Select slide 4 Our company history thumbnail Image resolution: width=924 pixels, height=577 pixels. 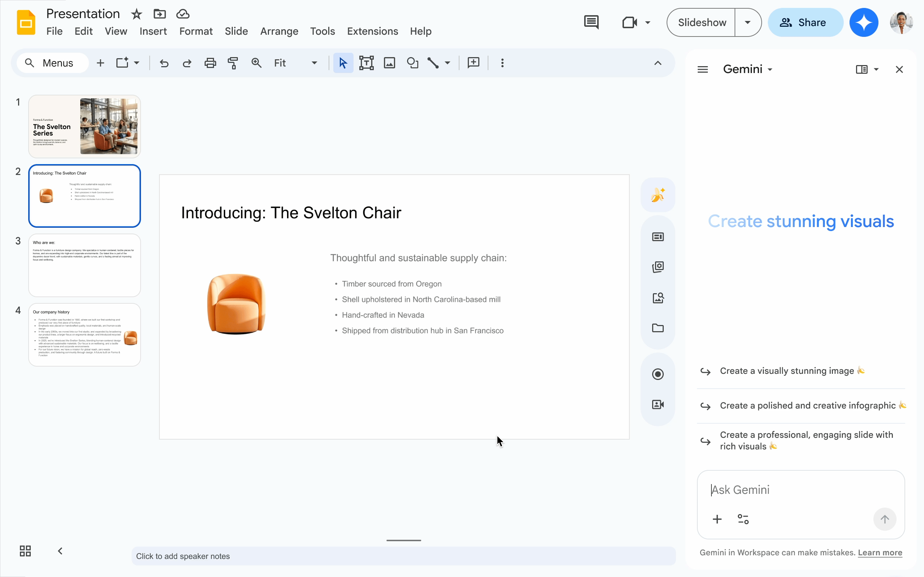click(x=85, y=335)
